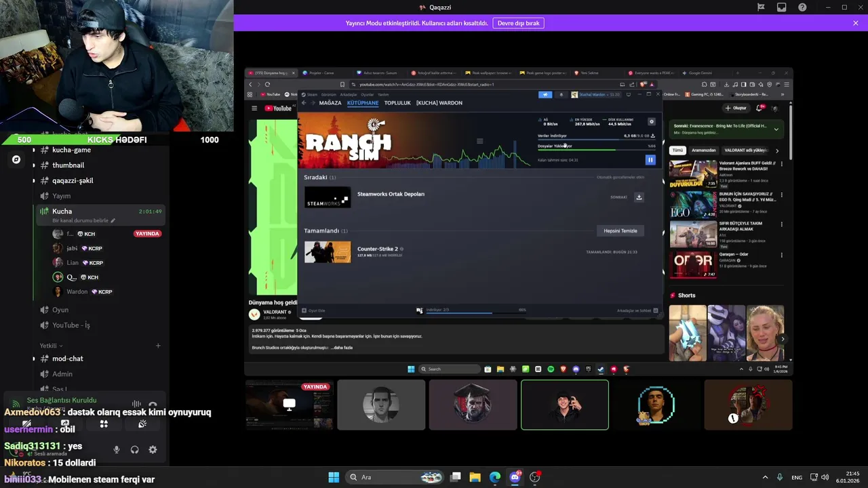Disable streamer mode with Devre dışı bırak

tap(518, 23)
